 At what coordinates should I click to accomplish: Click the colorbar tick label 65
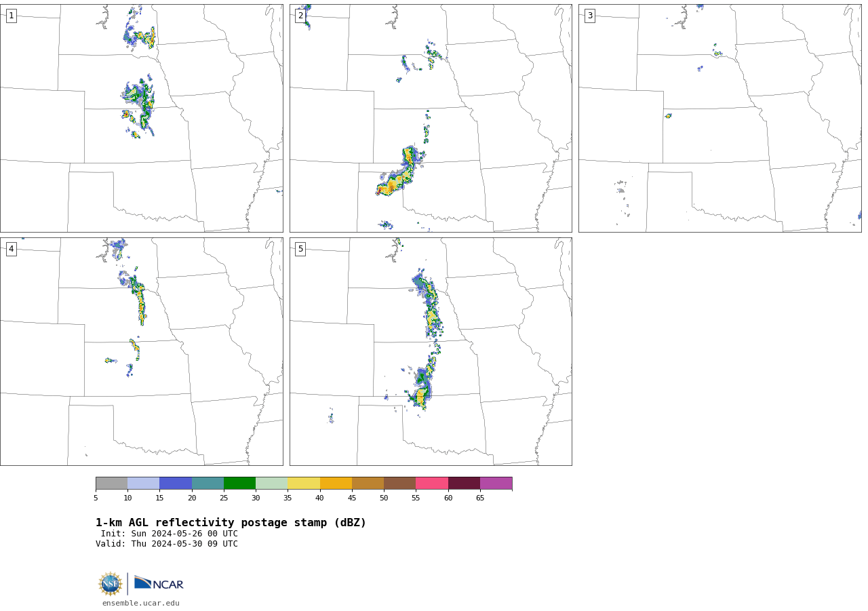480,498
